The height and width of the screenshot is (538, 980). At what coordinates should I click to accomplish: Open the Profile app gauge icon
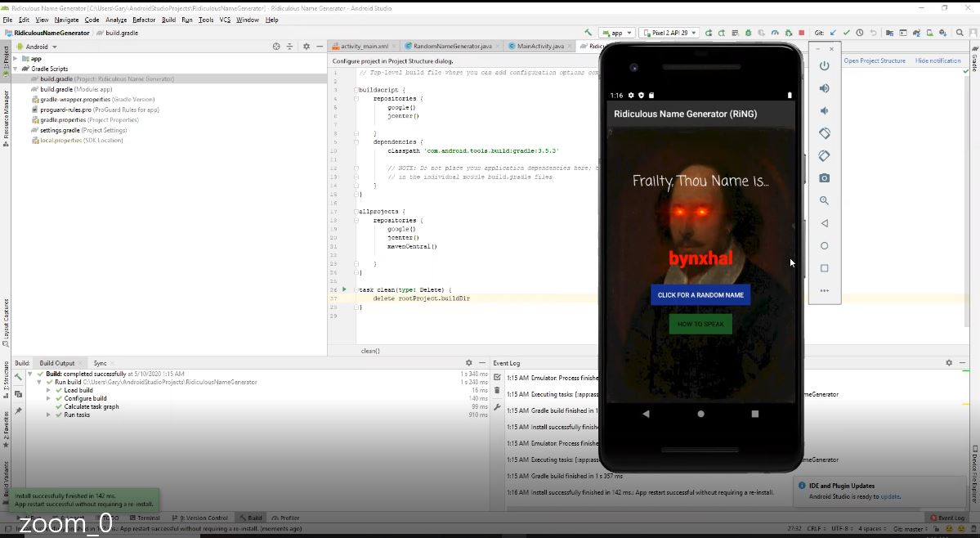point(775,33)
